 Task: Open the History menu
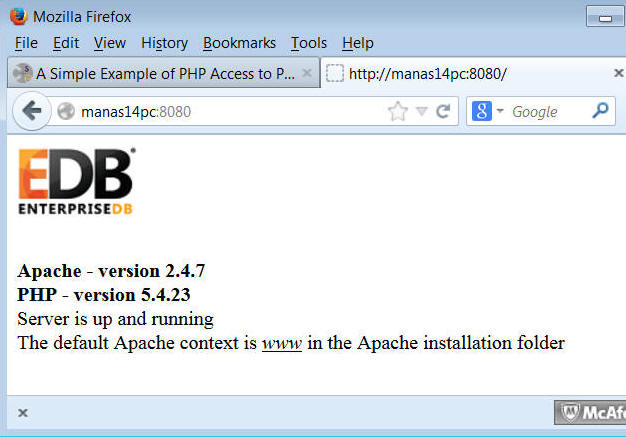[x=164, y=43]
